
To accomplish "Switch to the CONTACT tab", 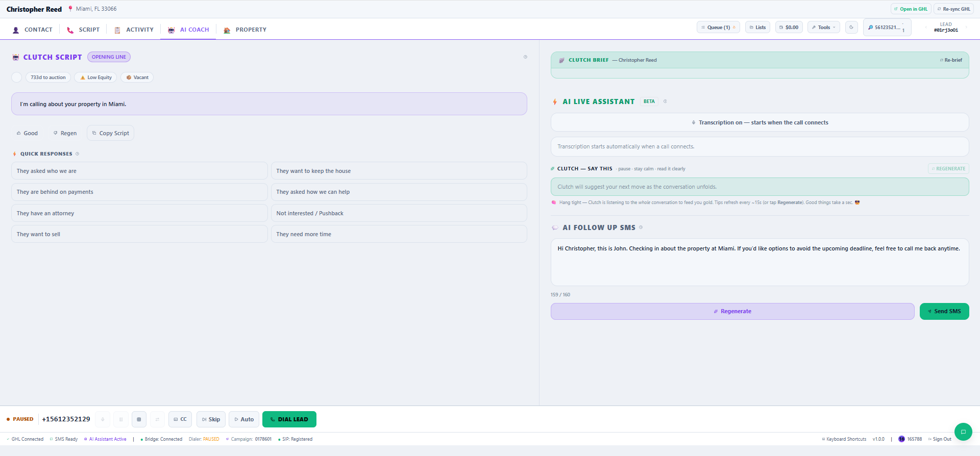I will (33, 30).
